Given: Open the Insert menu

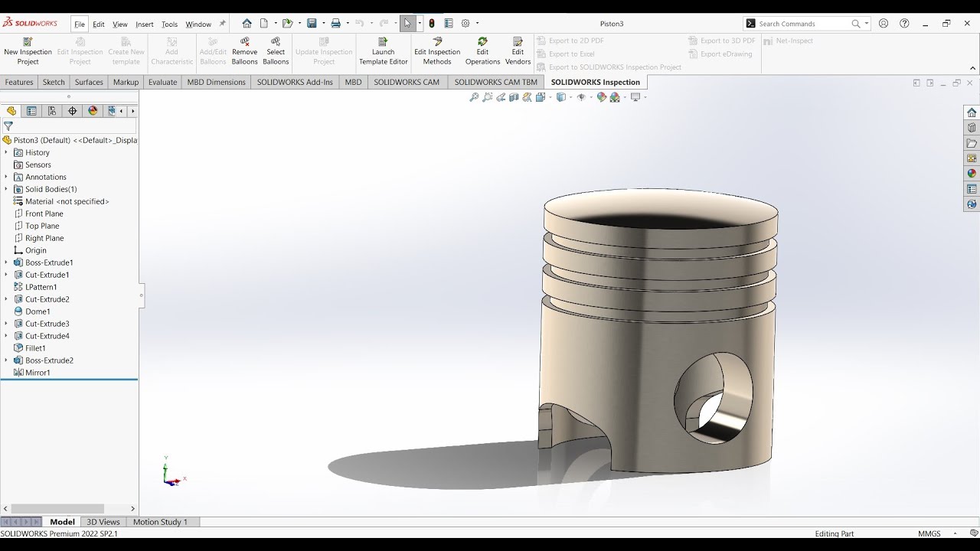Looking at the screenshot, I should [145, 24].
